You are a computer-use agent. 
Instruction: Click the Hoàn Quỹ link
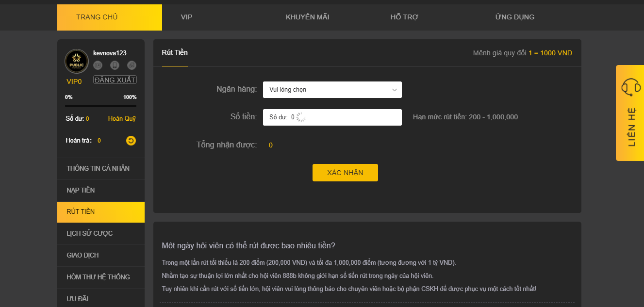click(122, 119)
